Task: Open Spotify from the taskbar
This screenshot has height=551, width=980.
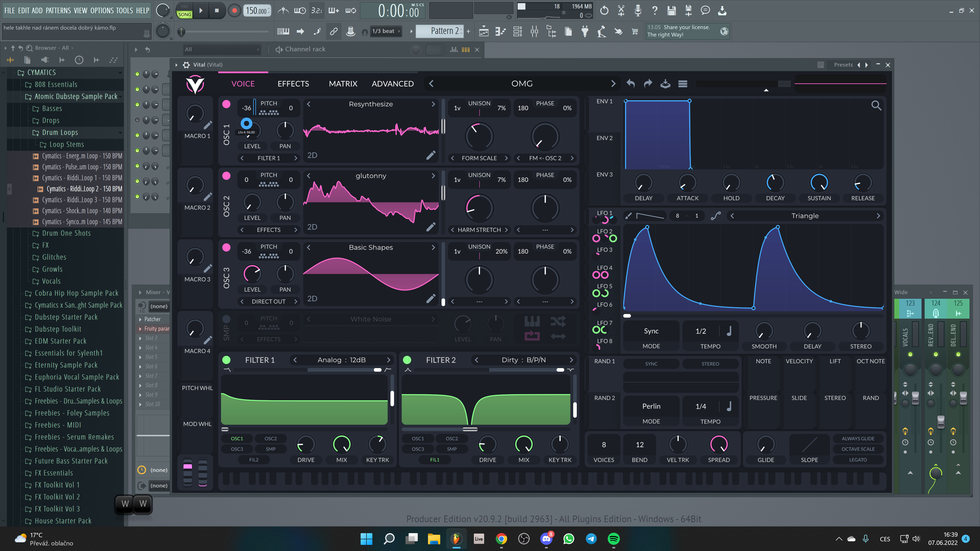Action: (x=613, y=539)
